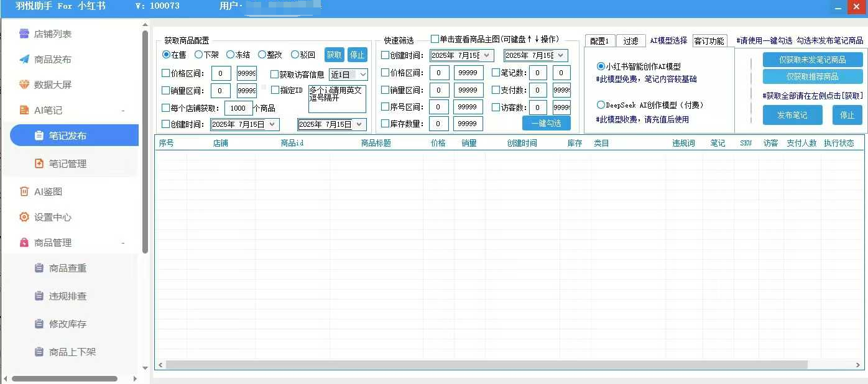Click the 店铺列表 store icon in sidebar
Screen dimensions: 868x384
[24, 34]
